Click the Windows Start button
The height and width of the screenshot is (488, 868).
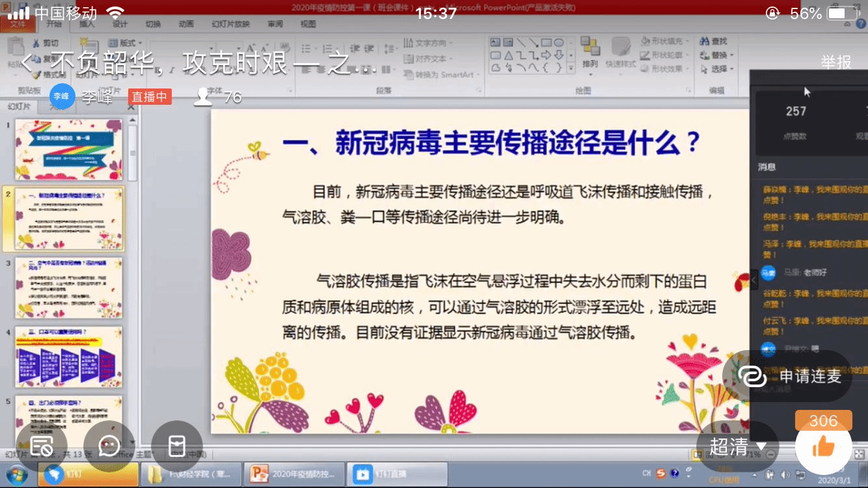pyautogui.click(x=17, y=474)
